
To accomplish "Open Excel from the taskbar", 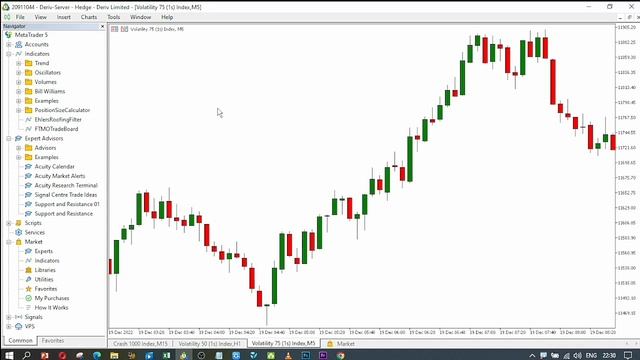I will [167, 356].
